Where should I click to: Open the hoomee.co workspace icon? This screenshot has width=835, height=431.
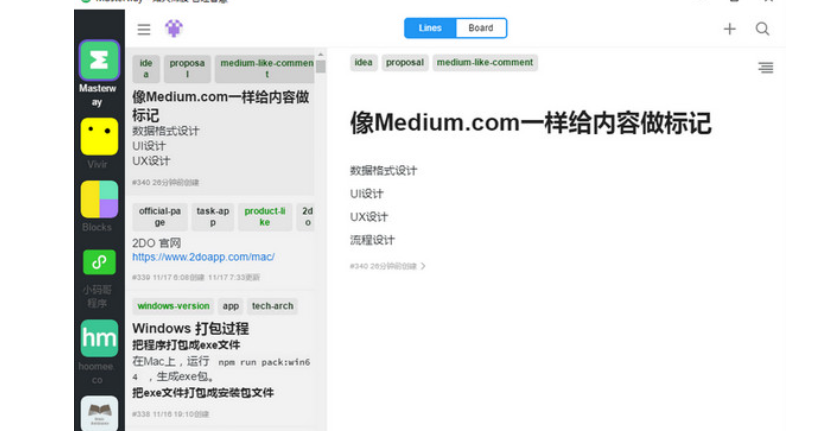coord(99,338)
